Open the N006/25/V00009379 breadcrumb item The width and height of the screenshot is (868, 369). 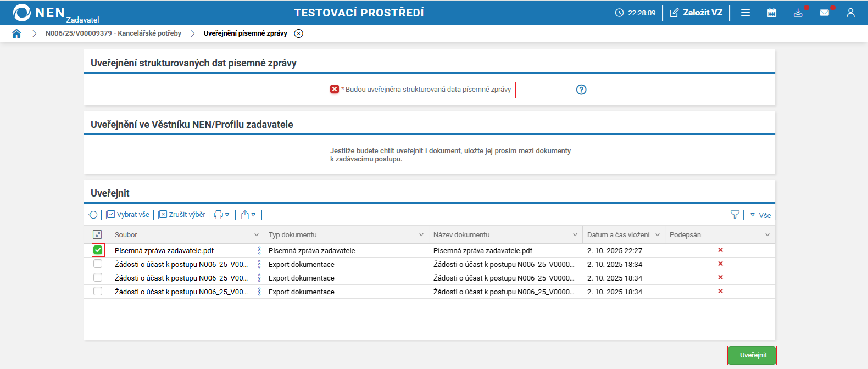(x=113, y=33)
